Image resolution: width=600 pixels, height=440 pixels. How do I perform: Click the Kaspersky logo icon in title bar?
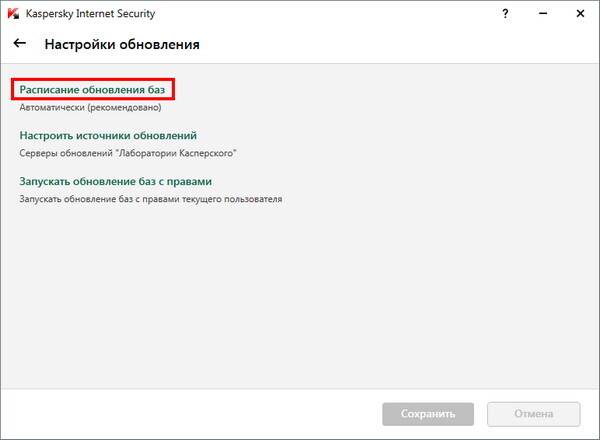tap(13, 14)
